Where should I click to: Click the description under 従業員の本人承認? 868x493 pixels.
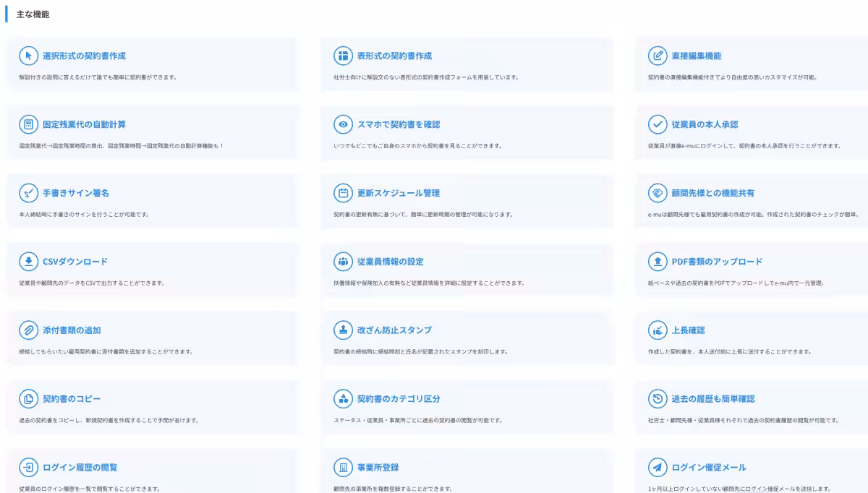[744, 146]
